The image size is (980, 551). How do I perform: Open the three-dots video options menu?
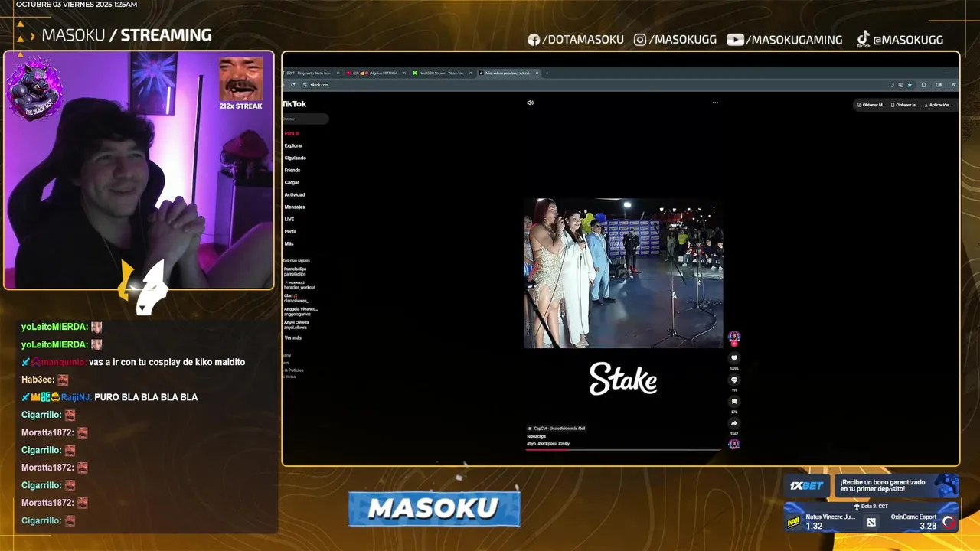click(x=715, y=103)
